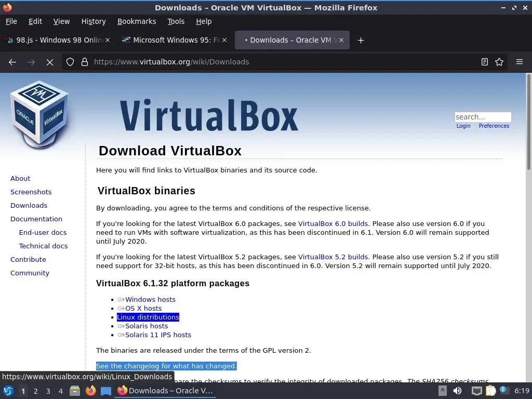This screenshot has width=532, height=399.
Task: Open the Tools menu
Action: (176, 21)
